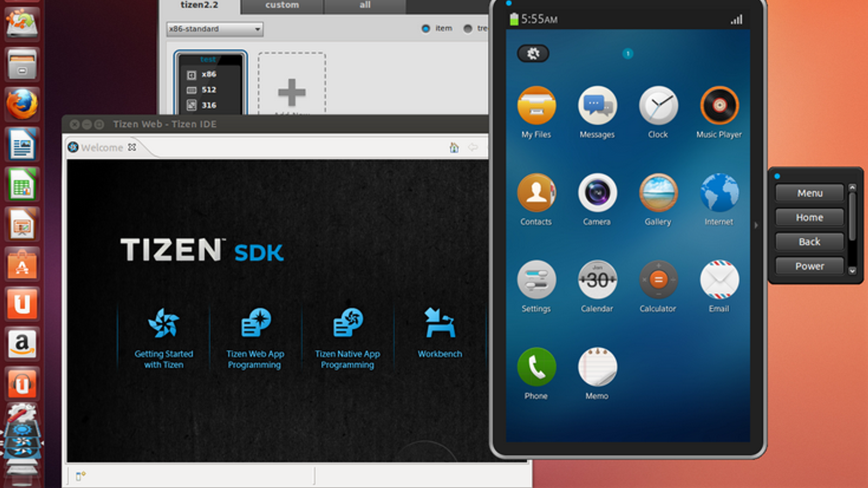Screen dimensions: 868x488
Task: Select the Welcome tab in Tizen IDE
Action: tap(102, 147)
